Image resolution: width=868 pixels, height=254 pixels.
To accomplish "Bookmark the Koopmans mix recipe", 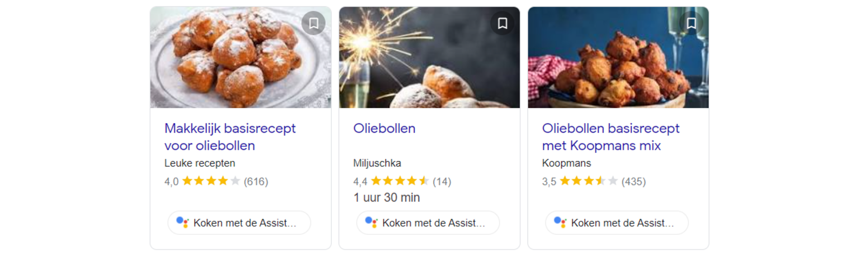I will 691,23.
